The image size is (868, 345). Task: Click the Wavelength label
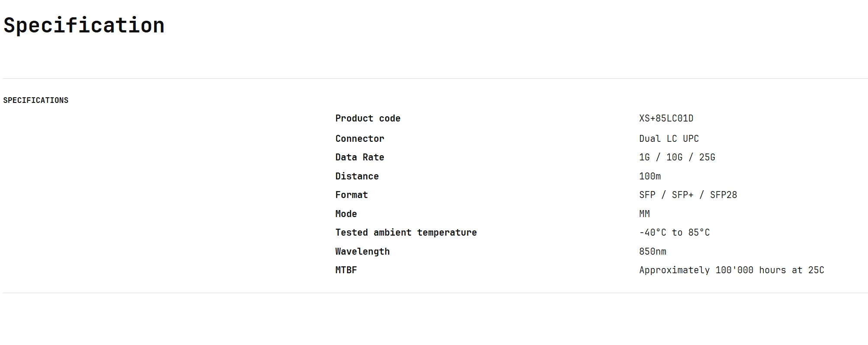[x=362, y=252]
